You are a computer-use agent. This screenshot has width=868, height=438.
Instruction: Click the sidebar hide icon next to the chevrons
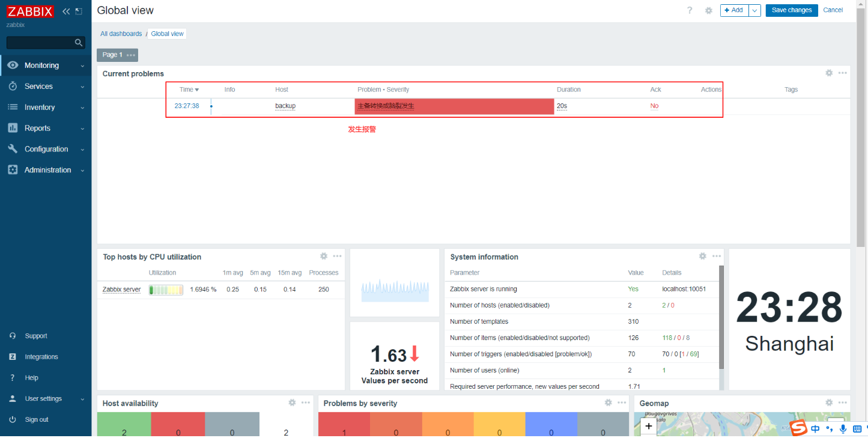[79, 11]
